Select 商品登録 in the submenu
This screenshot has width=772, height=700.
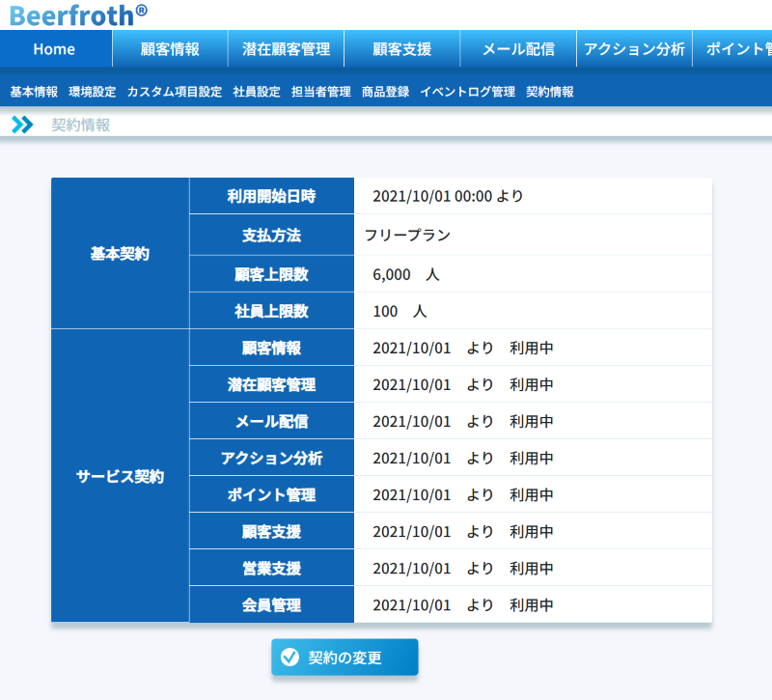click(x=386, y=92)
